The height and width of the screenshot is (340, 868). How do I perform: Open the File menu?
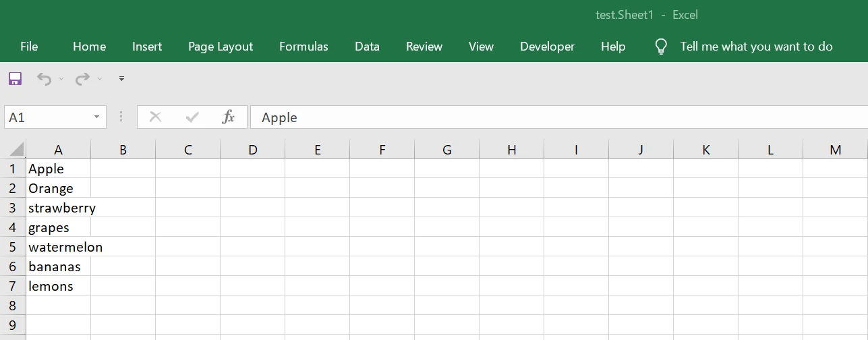[29, 47]
